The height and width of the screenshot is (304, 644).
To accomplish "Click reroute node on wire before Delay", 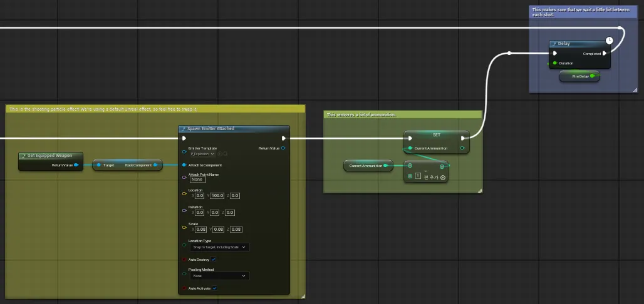I will [509, 53].
